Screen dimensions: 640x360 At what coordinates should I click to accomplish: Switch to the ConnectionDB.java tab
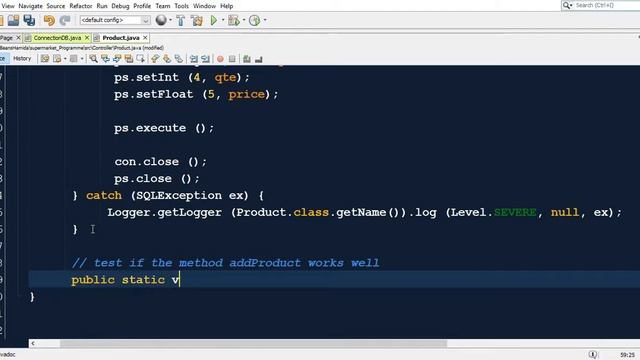(x=57, y=38)
